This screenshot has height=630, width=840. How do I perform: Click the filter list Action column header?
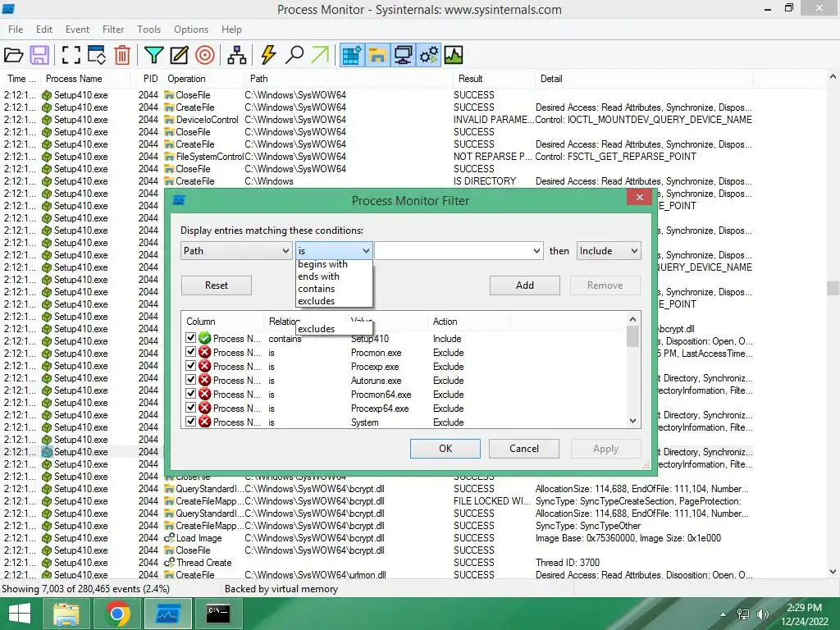pos(468,322)
